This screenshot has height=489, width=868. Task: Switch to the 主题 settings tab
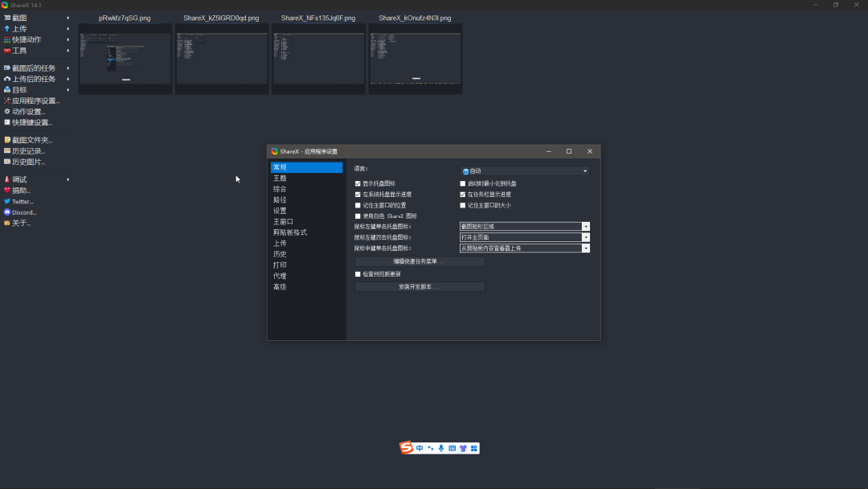click(307, 179)
